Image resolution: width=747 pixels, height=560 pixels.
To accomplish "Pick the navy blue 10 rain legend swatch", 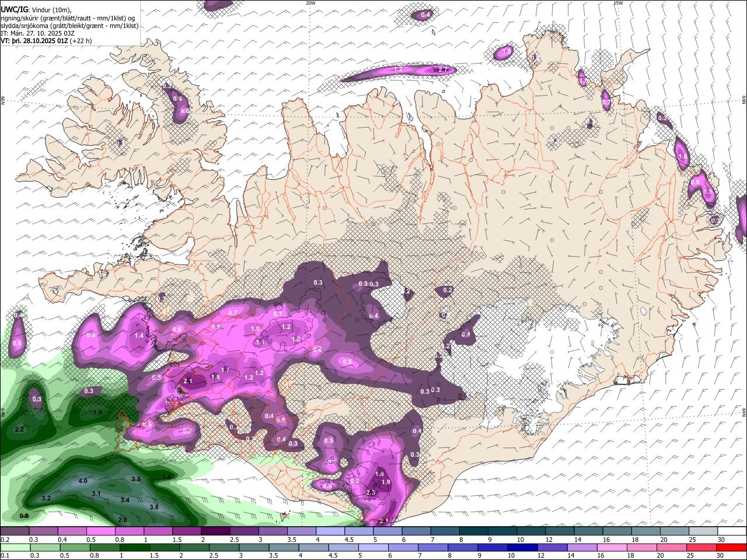I will 522,547.
